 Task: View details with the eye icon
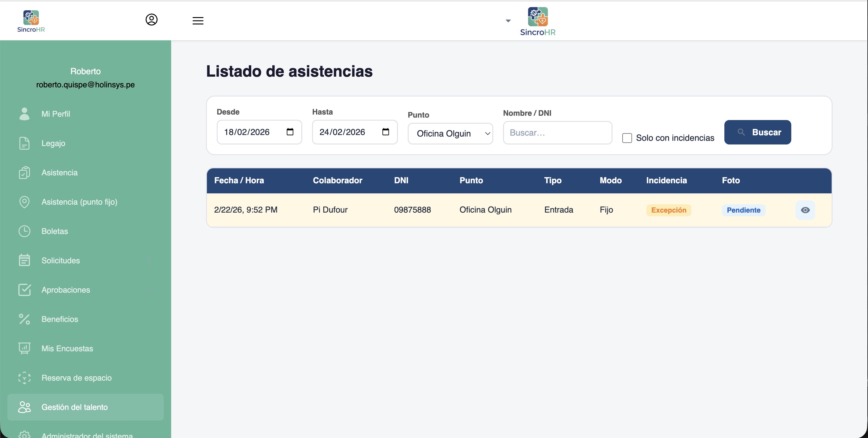[805, 210]
